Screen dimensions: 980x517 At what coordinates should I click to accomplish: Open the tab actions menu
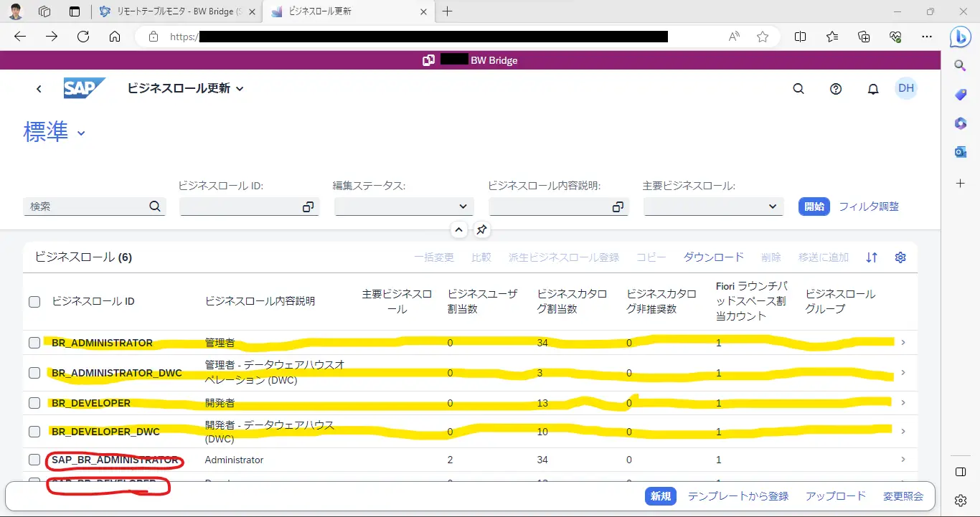75,11
